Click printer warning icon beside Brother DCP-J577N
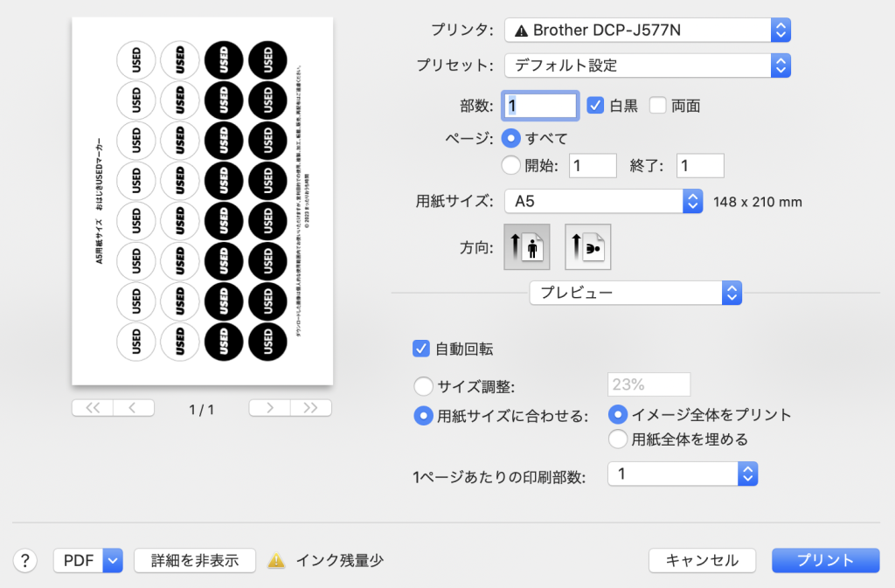Viewport: 895px width, 588px height. point(521,31)
